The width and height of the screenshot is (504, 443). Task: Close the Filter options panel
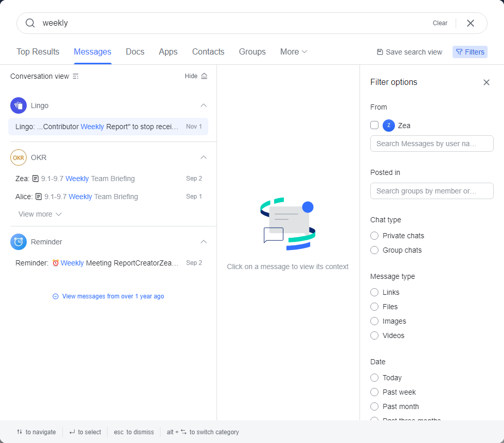coord(486,82)
